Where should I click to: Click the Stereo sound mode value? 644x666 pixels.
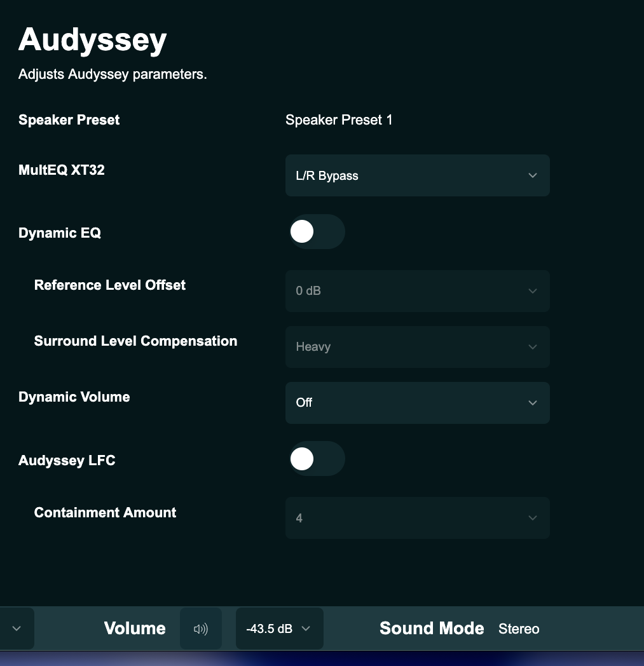(519, 629)
